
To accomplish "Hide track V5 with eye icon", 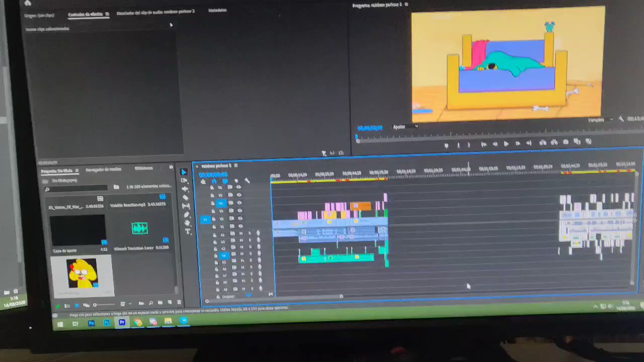I will click(239, 195).
